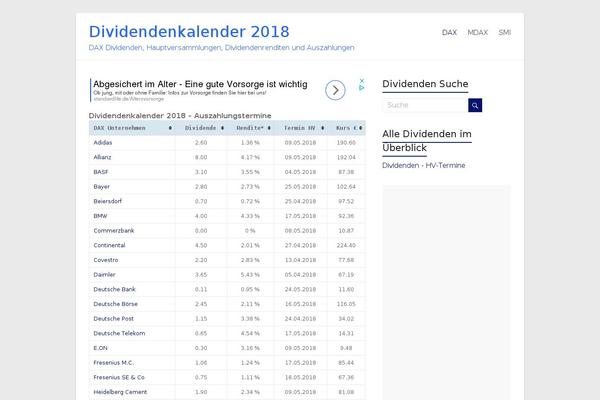Sort by Kurs € column arrows
The image size is (600, 400).
(x=360, y=128)
